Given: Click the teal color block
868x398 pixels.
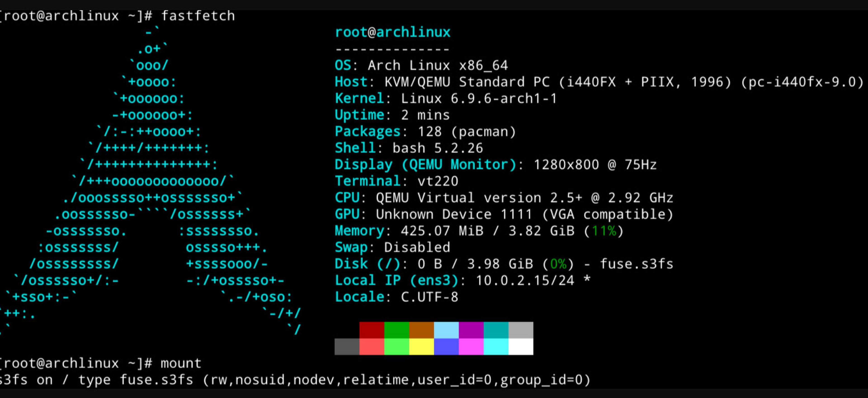Looking at the screenshot, I should click(x=496, y=330).
